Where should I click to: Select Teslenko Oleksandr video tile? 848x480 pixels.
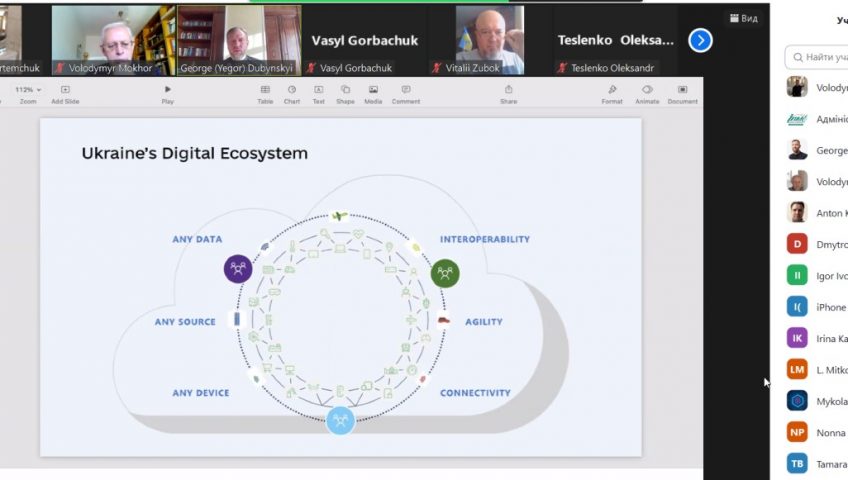point(615,40)
